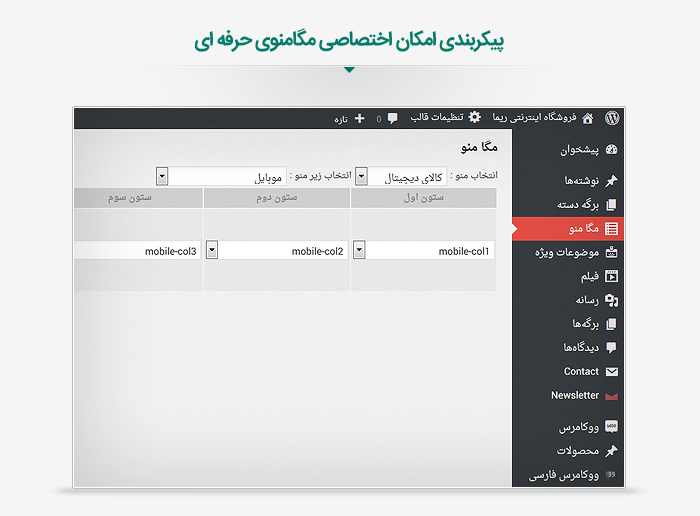This screenshot has width=700, height=516.
Task: Click the دیدگاه‌ها comment icon
Action: (x=611, y=348)
